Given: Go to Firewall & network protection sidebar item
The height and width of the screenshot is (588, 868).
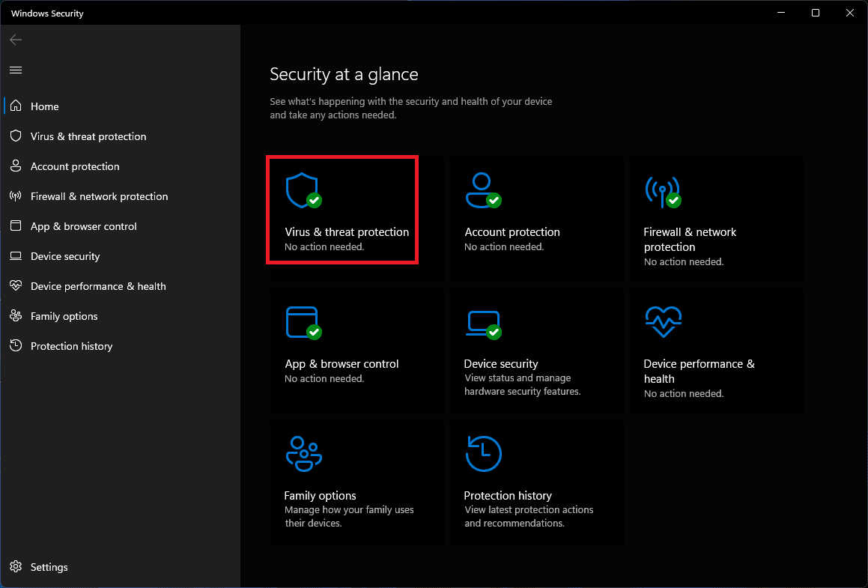Looking at the screenshot, I should (x=99, y=196).
